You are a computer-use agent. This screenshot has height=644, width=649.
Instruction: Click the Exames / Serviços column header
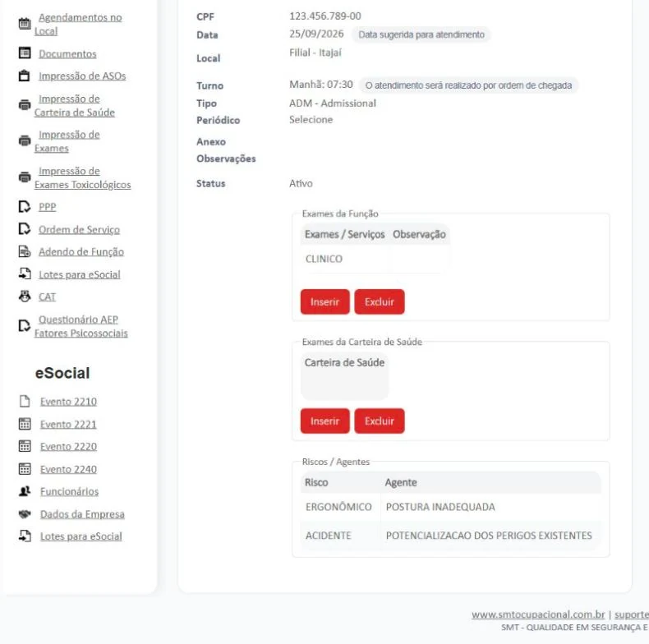coord(344,234)
